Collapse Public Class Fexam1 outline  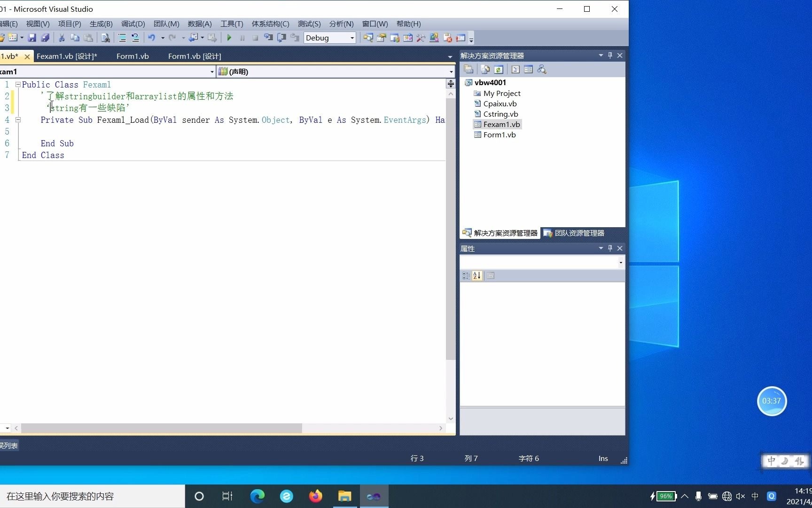point(18,85)
